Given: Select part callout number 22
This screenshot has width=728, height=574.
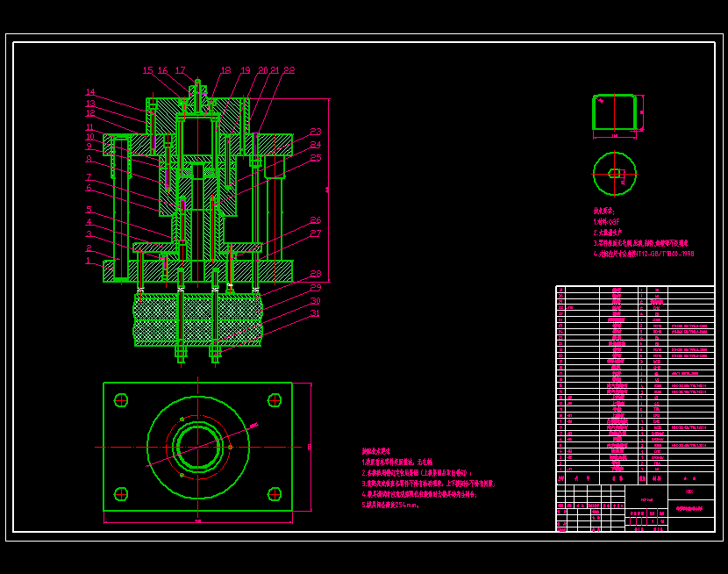Looking at the screenshot, I should point(289,70).
